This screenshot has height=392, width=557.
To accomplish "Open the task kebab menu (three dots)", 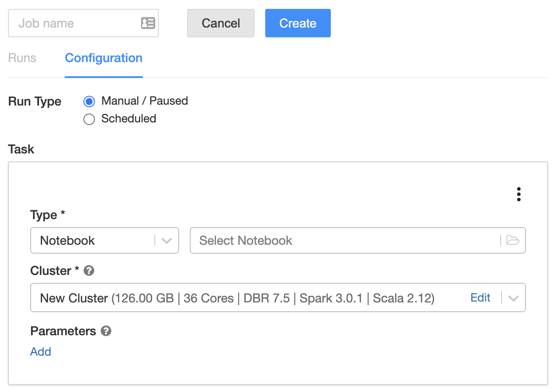I will click(518, 194).
